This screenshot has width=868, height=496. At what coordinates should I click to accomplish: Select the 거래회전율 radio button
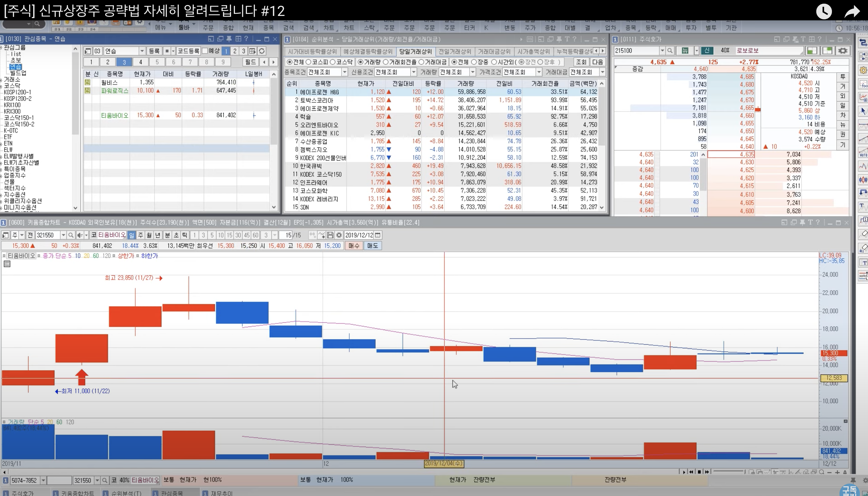coord(386,62)
